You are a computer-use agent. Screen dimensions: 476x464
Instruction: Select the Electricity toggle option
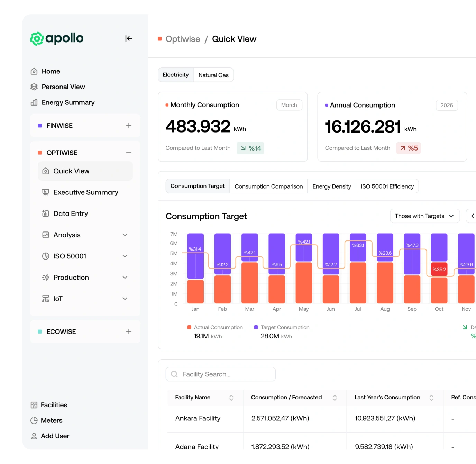point(176,75)
